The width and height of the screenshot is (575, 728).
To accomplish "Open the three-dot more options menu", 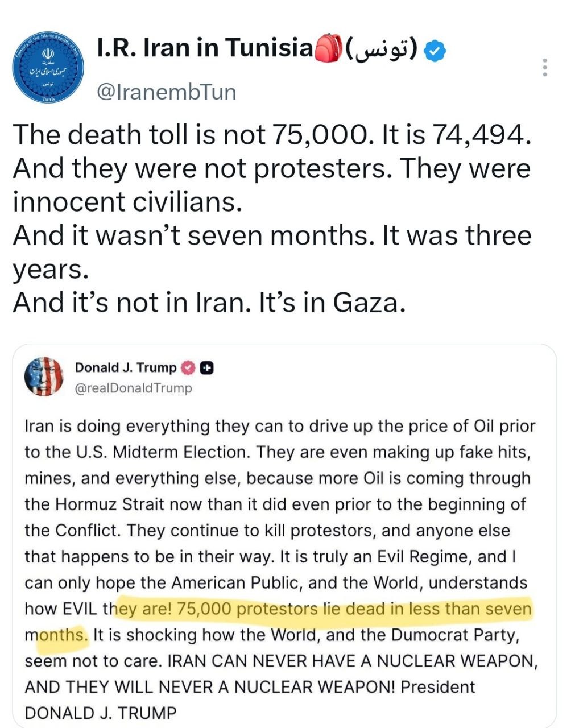I will (x=545, y=67).
